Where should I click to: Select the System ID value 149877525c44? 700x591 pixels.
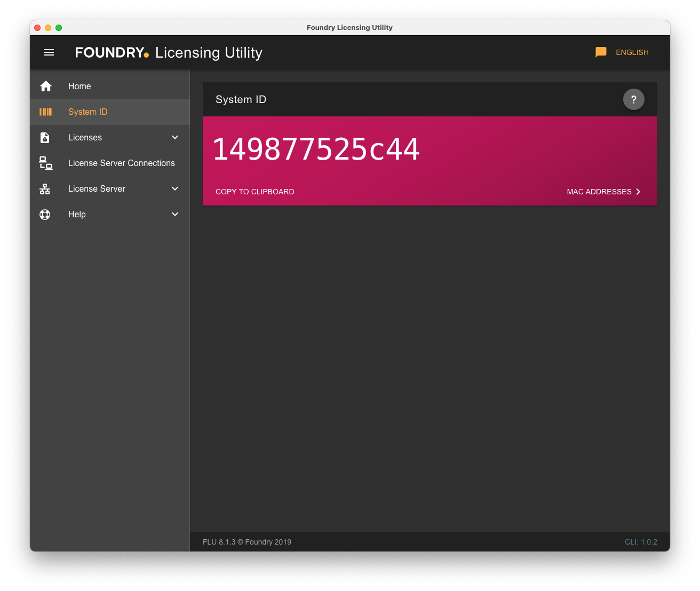point(316,149)
